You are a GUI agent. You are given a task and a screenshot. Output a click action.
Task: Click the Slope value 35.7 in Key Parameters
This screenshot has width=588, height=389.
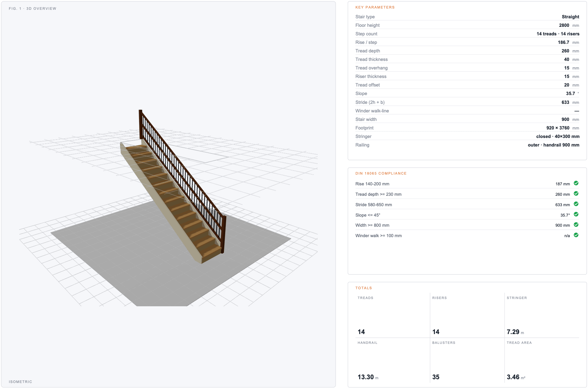(570, 93)
